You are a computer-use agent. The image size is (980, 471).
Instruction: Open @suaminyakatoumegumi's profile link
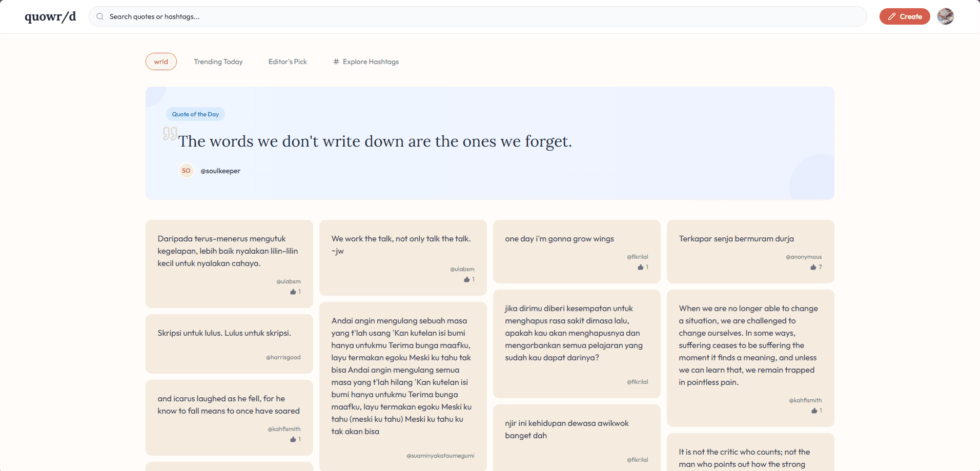pos(440,456)
